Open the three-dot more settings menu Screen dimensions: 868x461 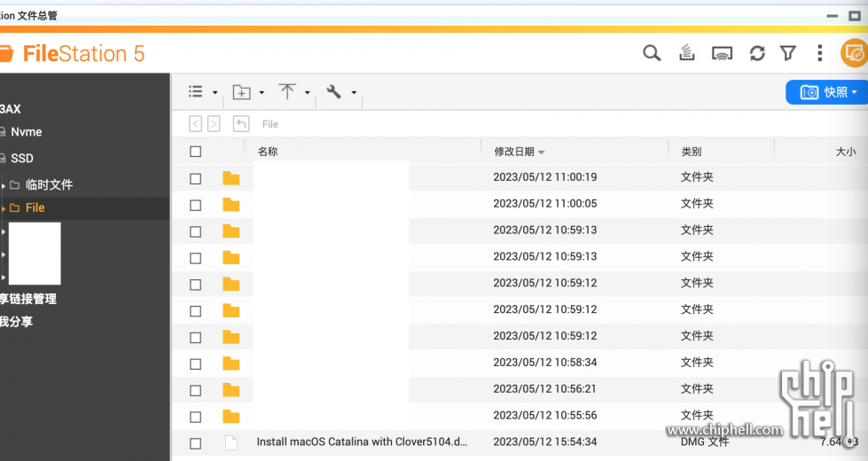coord(820,53)
